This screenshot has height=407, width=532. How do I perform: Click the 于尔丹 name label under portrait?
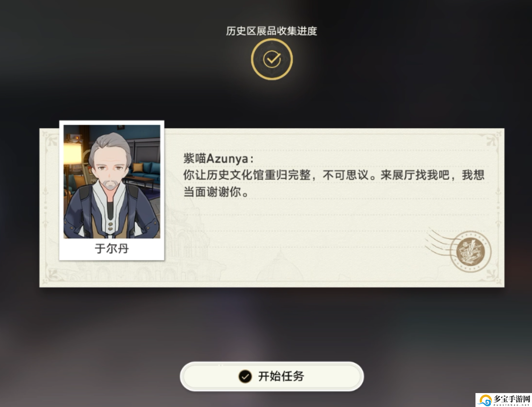(x=112, y=248)
